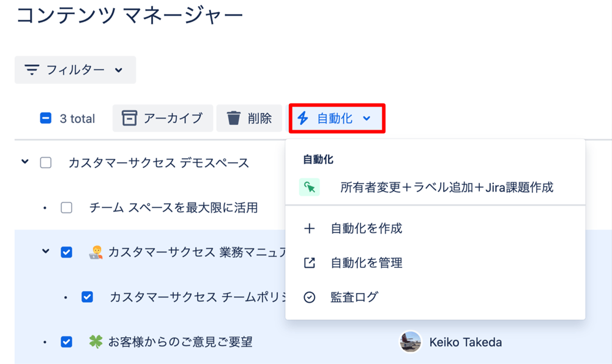Screen dimensions: 612x364
Task: Click Keiko Takeda's avatar picture
Action: 410,342
